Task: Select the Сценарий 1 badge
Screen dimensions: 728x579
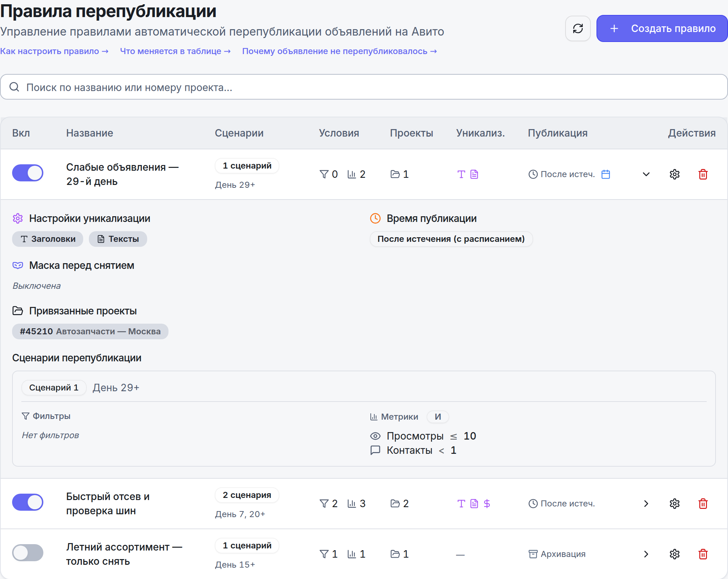Action: (54, 388)
